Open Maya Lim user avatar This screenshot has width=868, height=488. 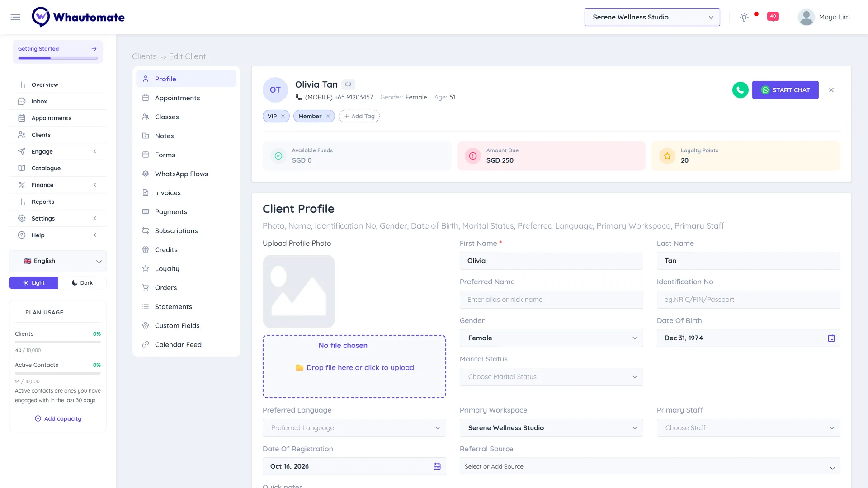(x=806, y=17)
